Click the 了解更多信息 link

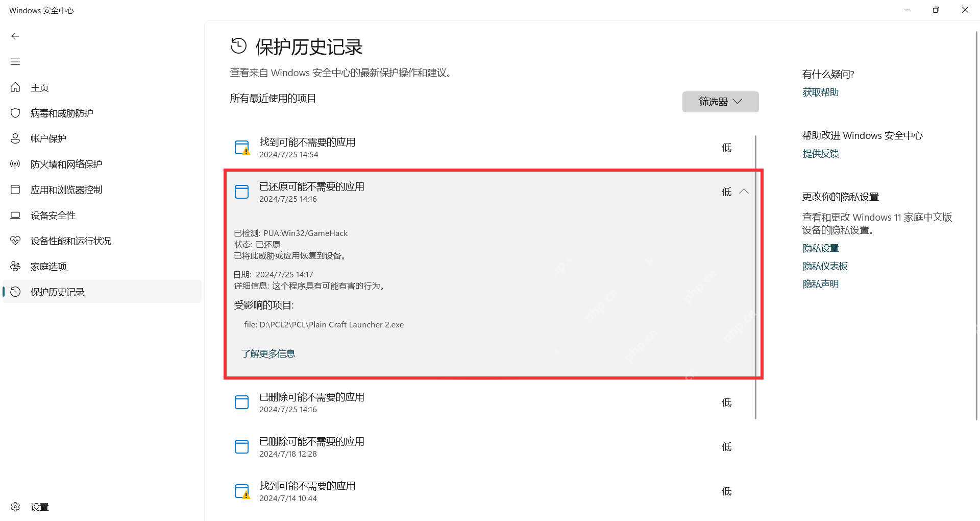268,353
